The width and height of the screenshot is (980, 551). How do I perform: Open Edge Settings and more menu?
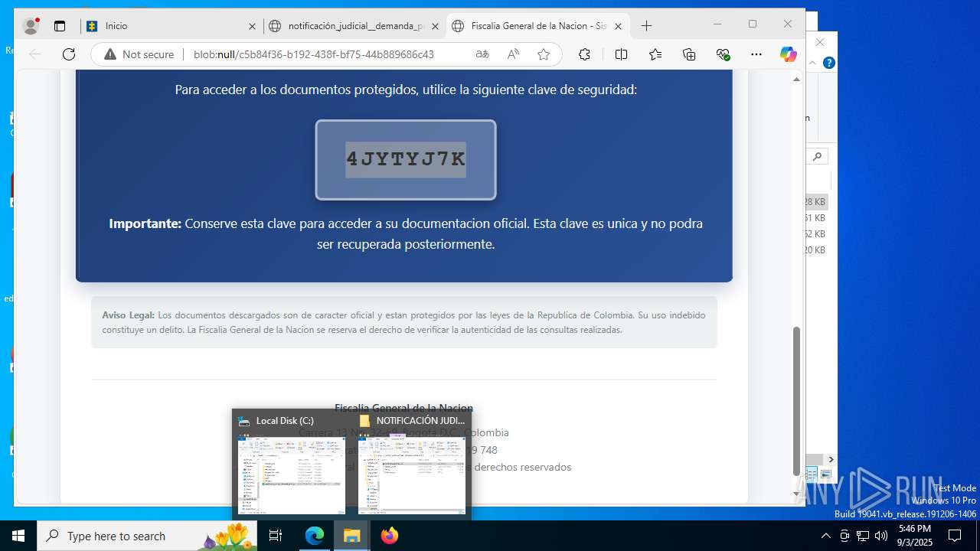point(756,54)
